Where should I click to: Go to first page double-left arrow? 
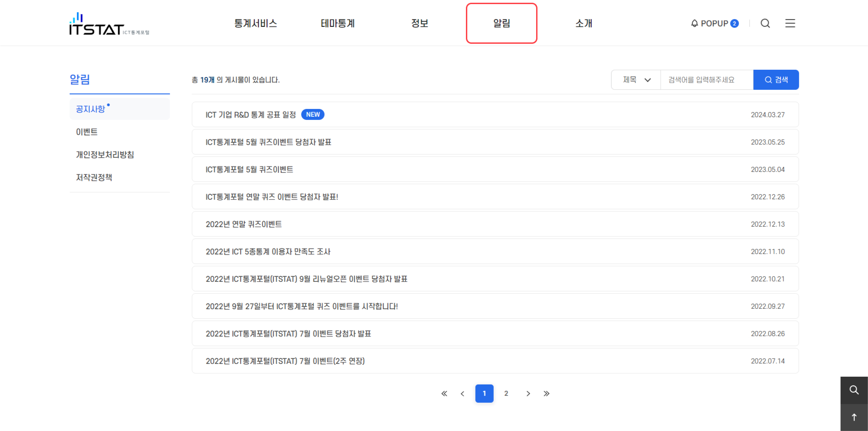(x=444, y=394)
